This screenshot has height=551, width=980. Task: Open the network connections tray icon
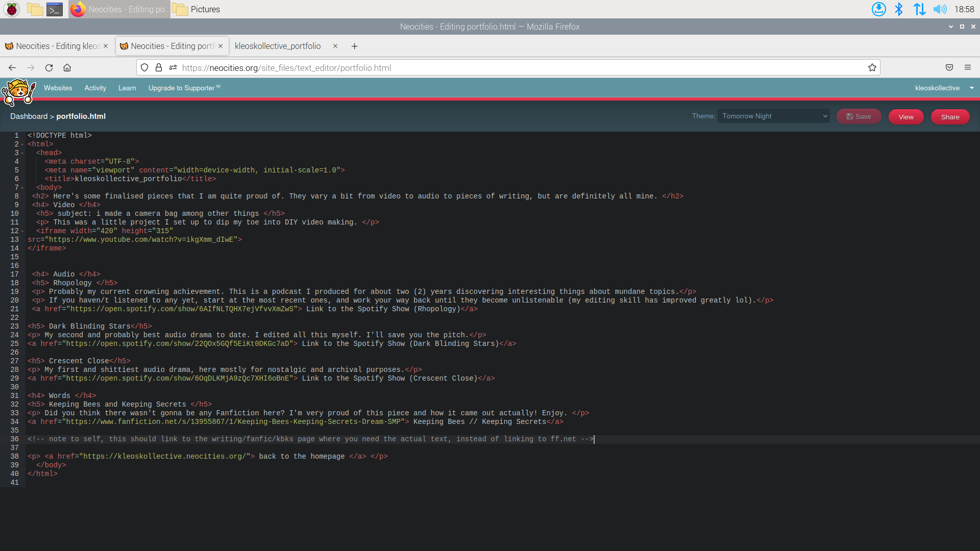919,9
